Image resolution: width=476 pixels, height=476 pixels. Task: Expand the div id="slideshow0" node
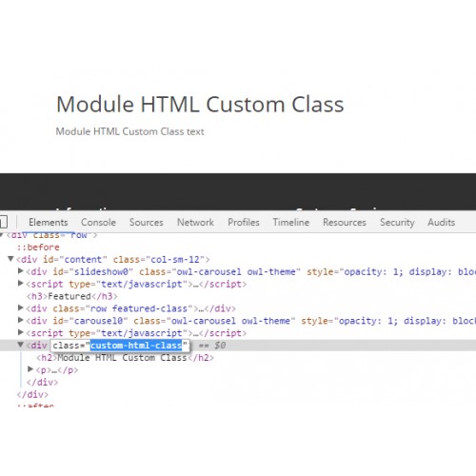pos(21,271)
